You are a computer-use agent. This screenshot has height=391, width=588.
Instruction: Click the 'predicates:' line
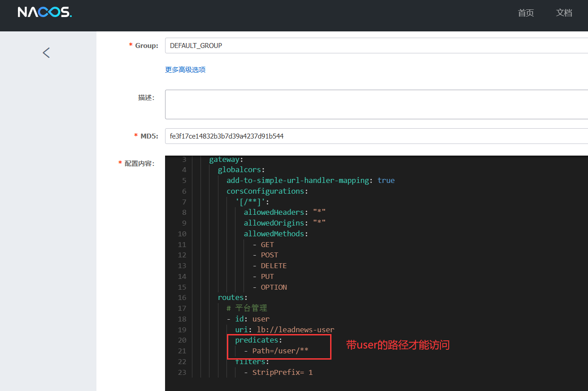tap(259, 340)
